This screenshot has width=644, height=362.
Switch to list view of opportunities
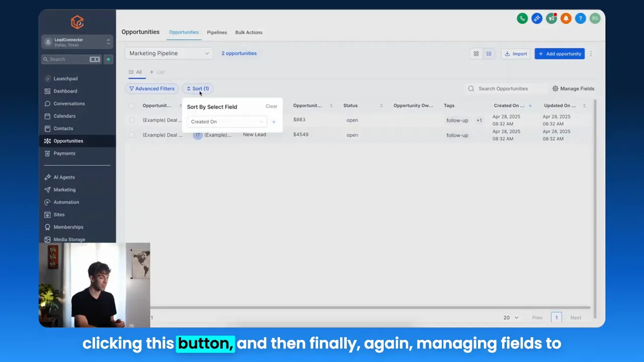point(489,54)
